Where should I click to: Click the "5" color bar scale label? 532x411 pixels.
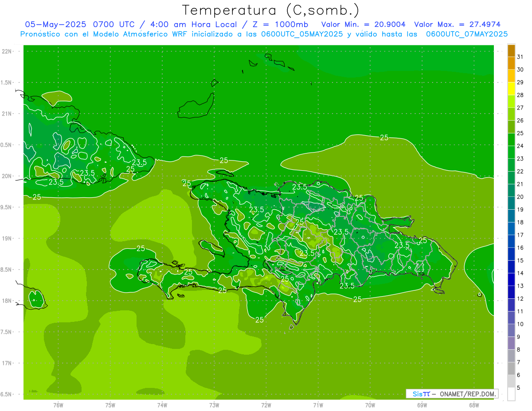pyautogui.click(x=519, y=388)
